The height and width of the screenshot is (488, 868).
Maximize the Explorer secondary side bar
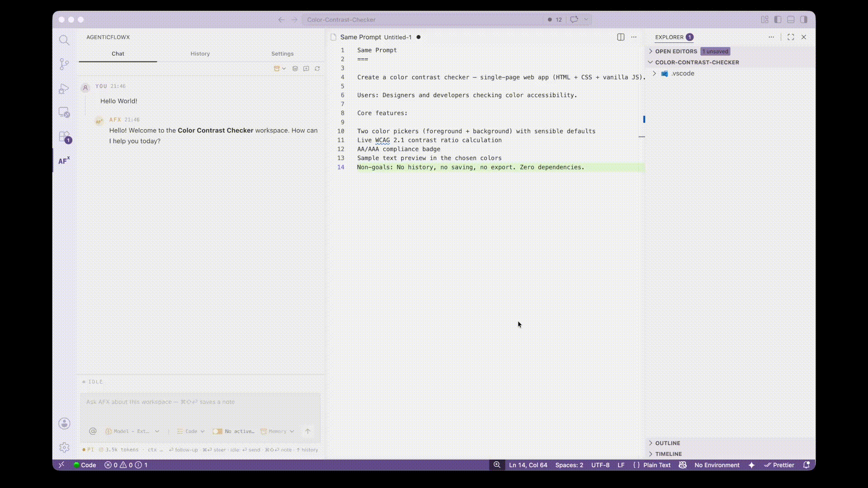click(791, 37)
